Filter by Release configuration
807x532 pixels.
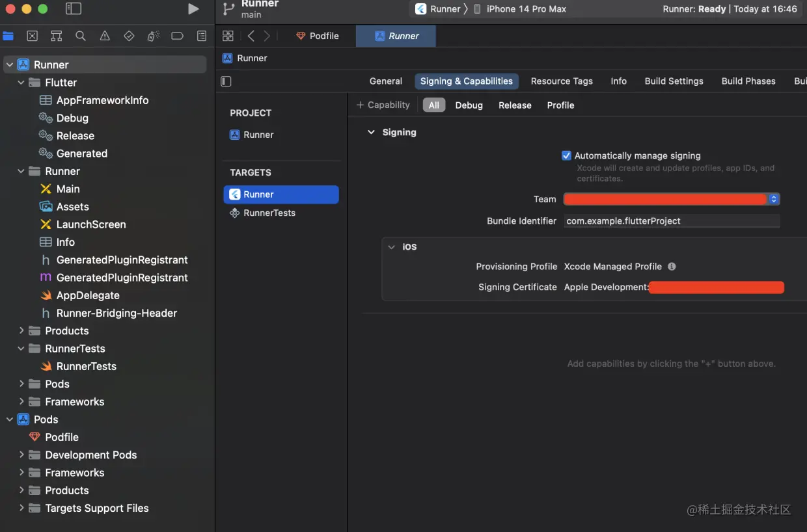(515, 105)
